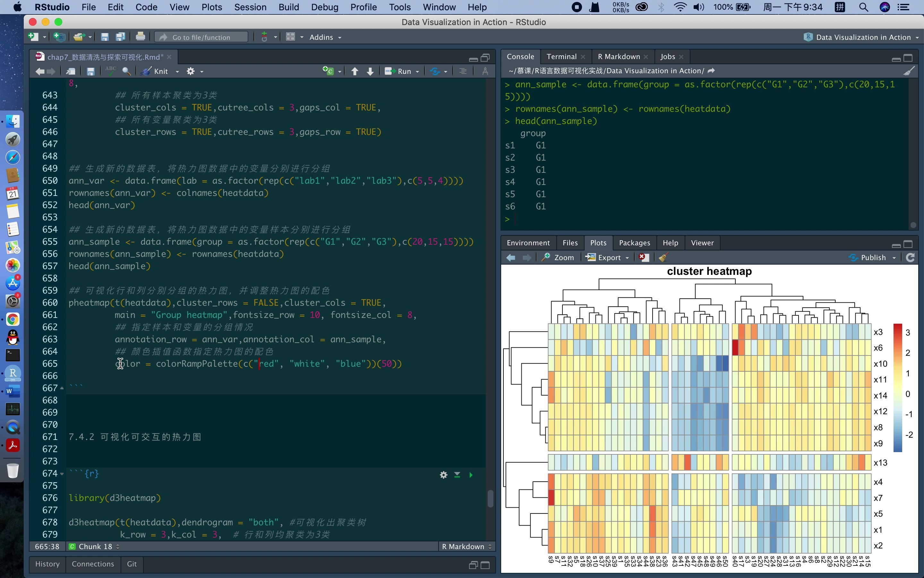Click the Go to file/function field
Image resolution: width=924 pixels, height=578 pixels.
tap(201, 37)
